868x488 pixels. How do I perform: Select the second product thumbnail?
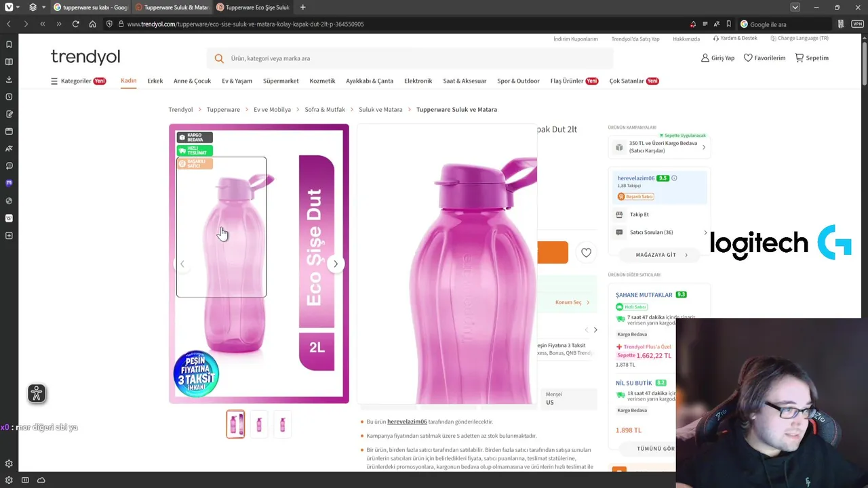[259, 424]
